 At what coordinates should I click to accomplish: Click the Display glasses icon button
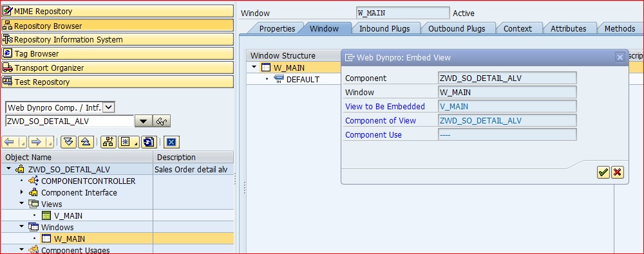[x=162, y=121]
